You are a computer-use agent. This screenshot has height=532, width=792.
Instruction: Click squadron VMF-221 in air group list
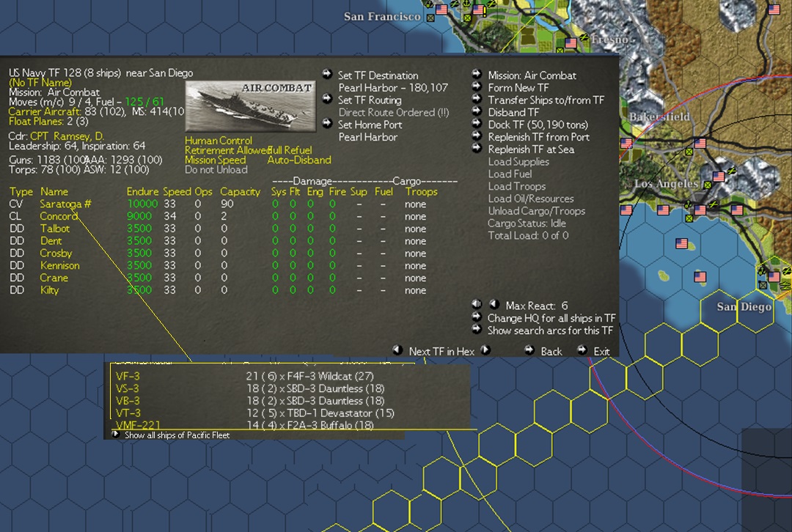click(138, 425)
